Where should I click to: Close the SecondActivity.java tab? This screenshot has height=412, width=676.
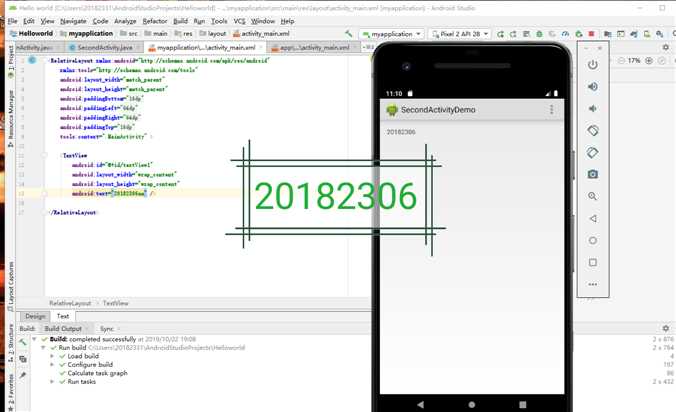tap(138, 47)
